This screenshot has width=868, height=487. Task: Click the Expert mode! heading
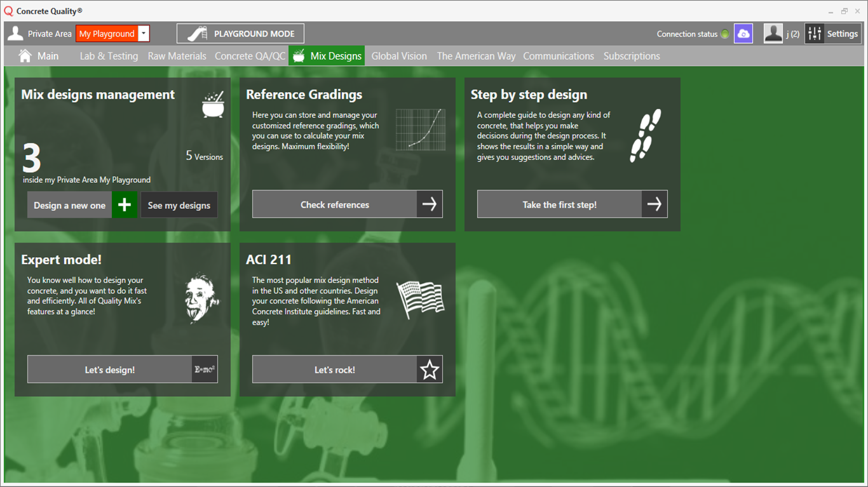tap(61, 260)
